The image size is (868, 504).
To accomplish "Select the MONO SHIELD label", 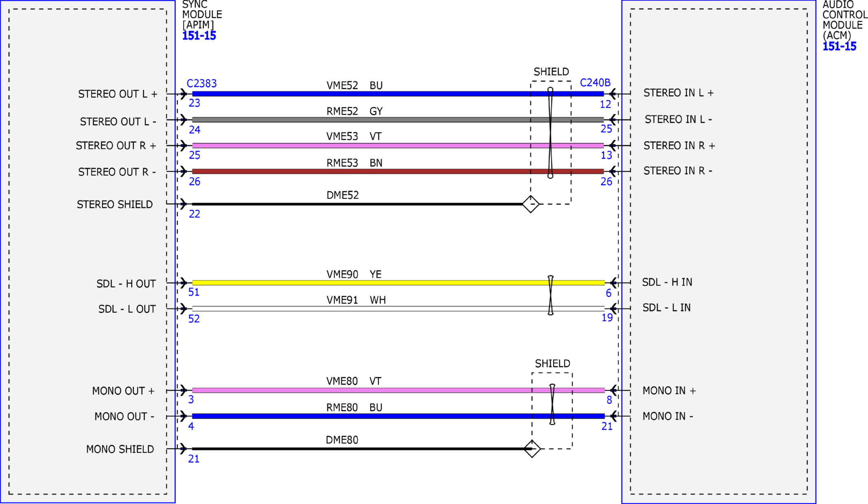I will coord(120,449).
